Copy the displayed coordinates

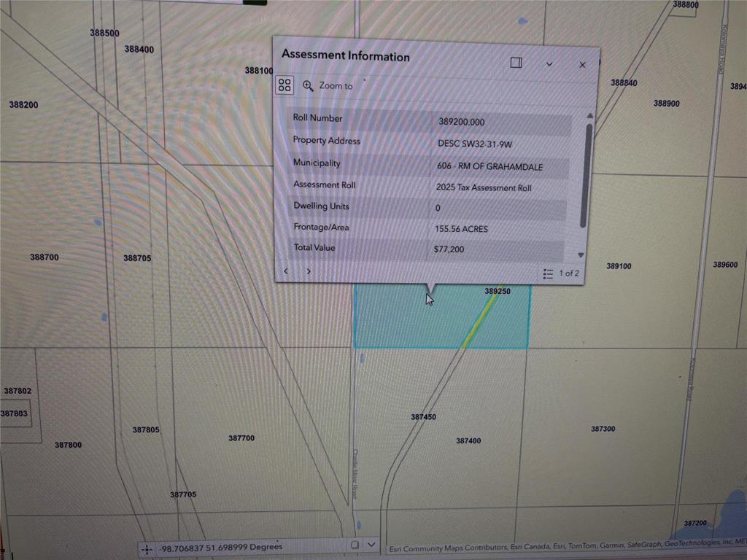click(x=355, y=545)
